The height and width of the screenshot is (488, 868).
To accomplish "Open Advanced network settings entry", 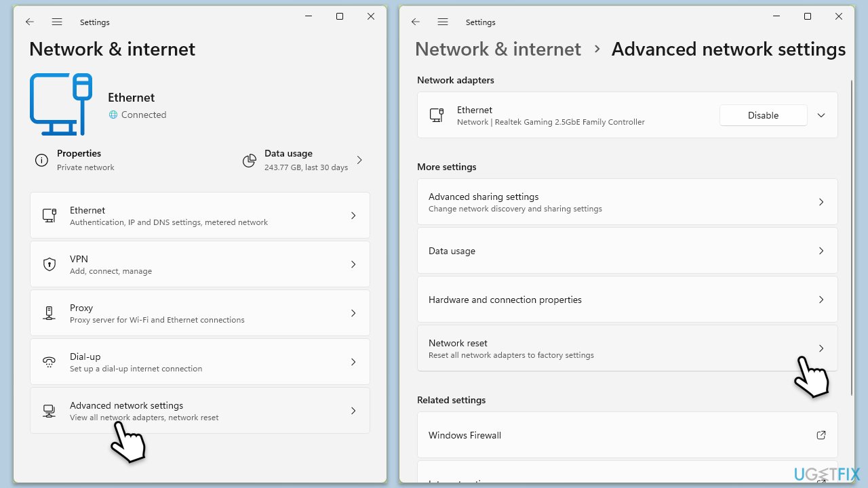I will pyautogui.click(x=200, y=411).
